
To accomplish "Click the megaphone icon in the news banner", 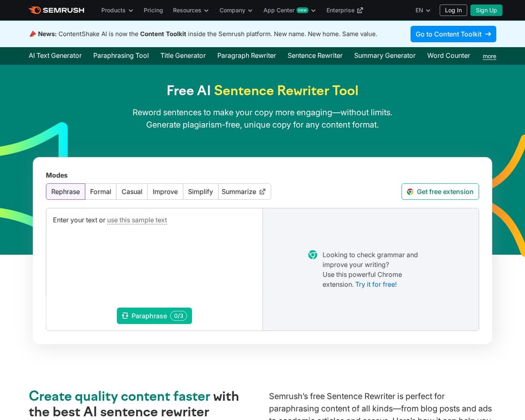I will 34,34.
